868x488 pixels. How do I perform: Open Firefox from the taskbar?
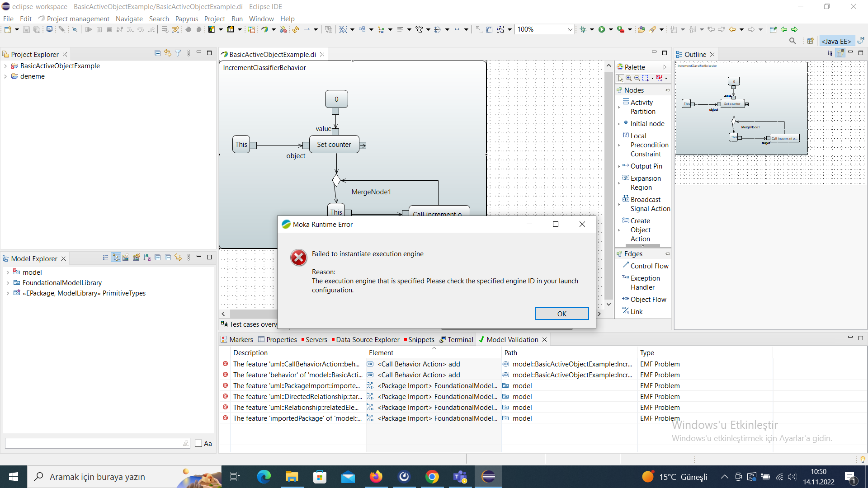[x=376, y=477]
